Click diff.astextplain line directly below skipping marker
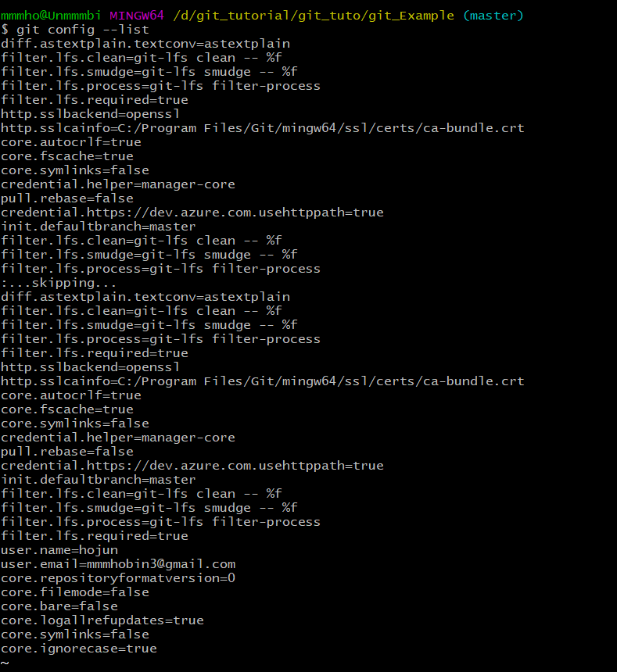Viewport: 617px width, 672px height. coord(145,297)
